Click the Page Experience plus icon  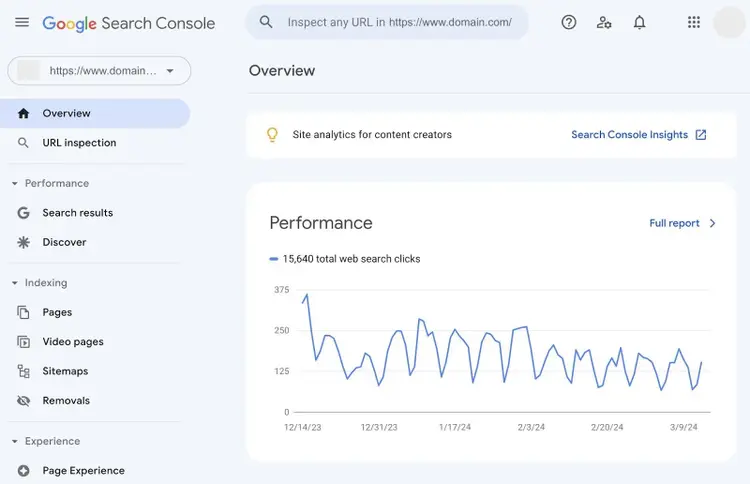click(x=23, y=471)
